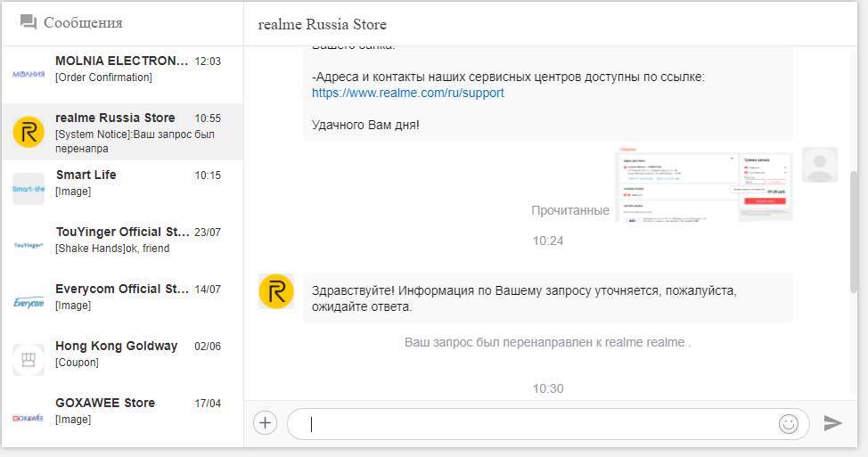Open TouYinger Official Store conversation
Screen dimensions: 868x457
(122, 246)
